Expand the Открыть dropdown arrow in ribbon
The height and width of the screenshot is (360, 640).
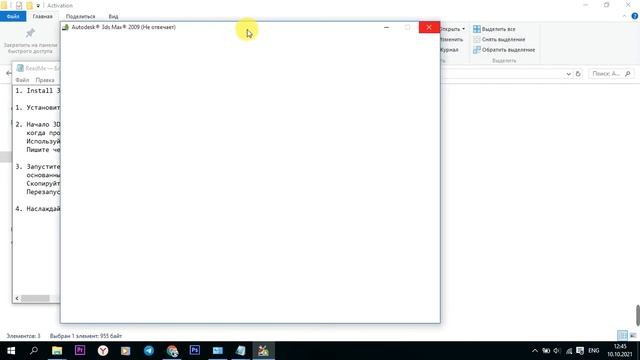[463, 29]
